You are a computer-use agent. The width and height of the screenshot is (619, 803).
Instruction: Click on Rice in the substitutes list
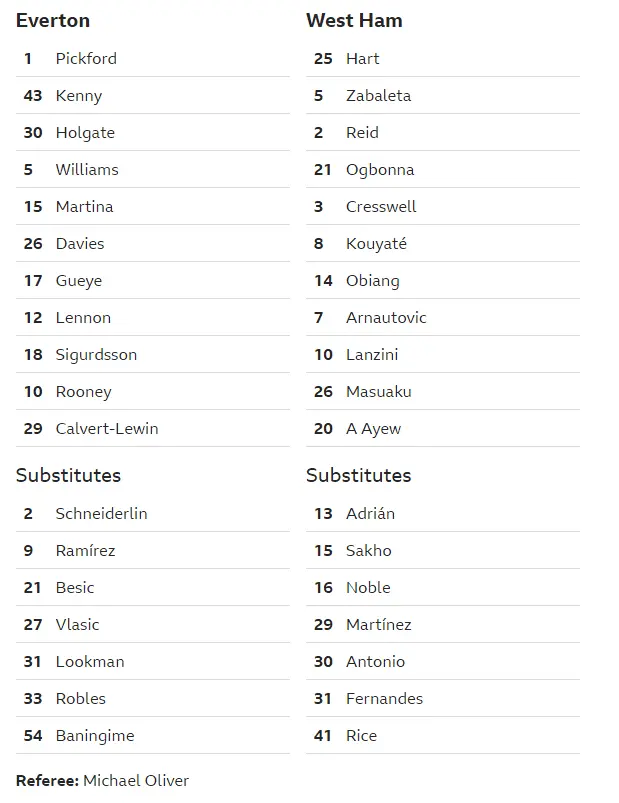361,736
